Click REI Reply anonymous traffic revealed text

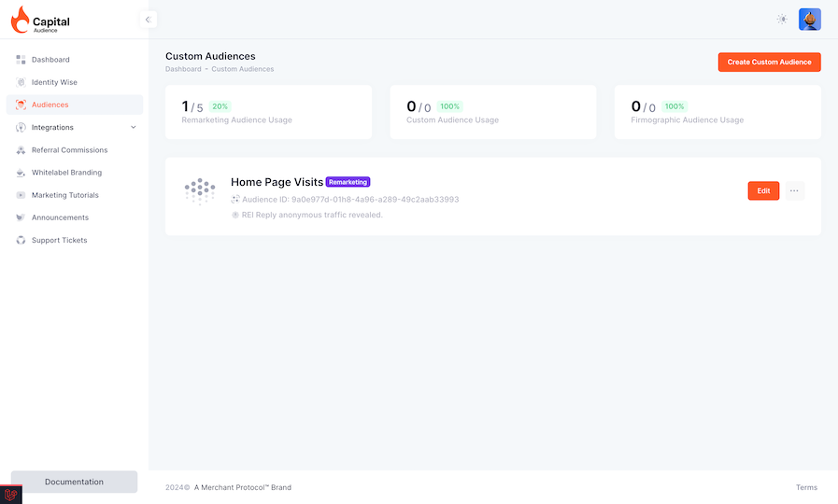(312, 215)
